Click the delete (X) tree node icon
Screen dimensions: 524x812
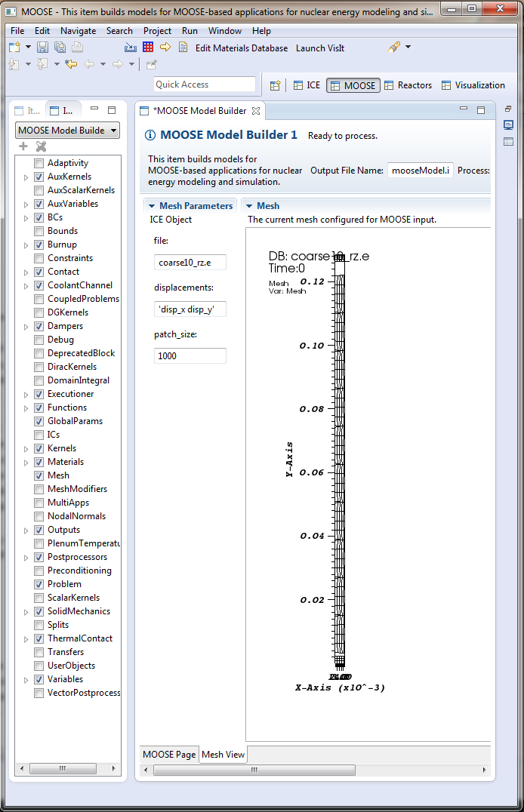point(41,146)
